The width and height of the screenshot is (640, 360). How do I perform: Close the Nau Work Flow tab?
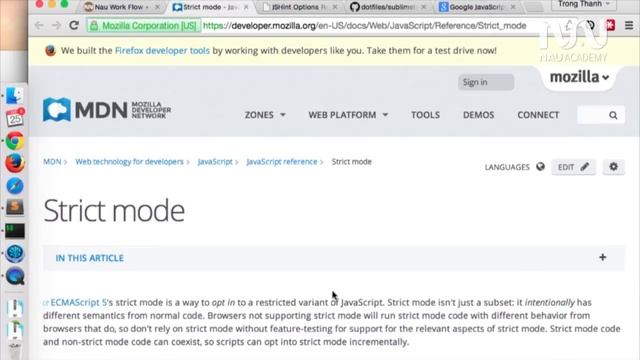tap(157, 7)
